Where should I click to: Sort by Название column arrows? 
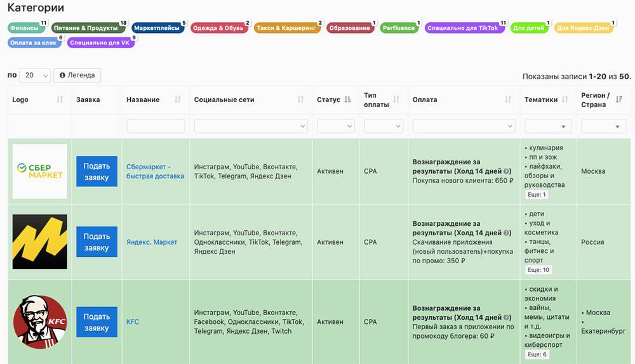177,100
